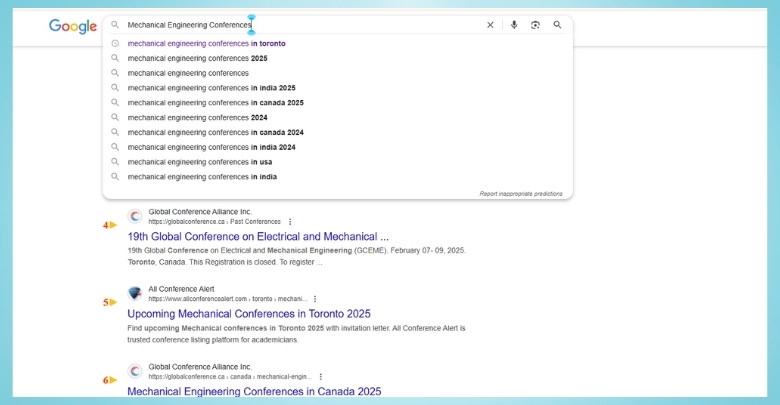Screen dimensions: 780x405
Task: Pick suggestion 'conferences in canada 2025'
Action: [x=215, y=102]
